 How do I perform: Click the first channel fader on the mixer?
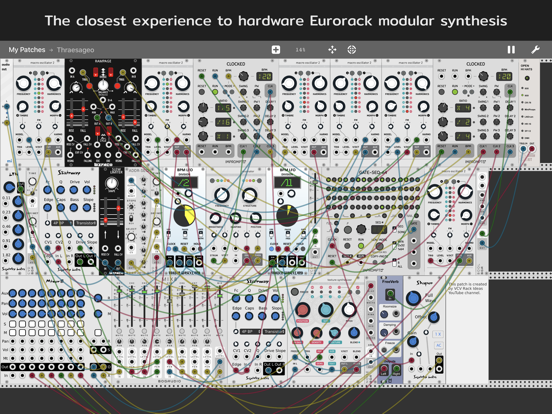pyautogui.click(x=119, y=306)
